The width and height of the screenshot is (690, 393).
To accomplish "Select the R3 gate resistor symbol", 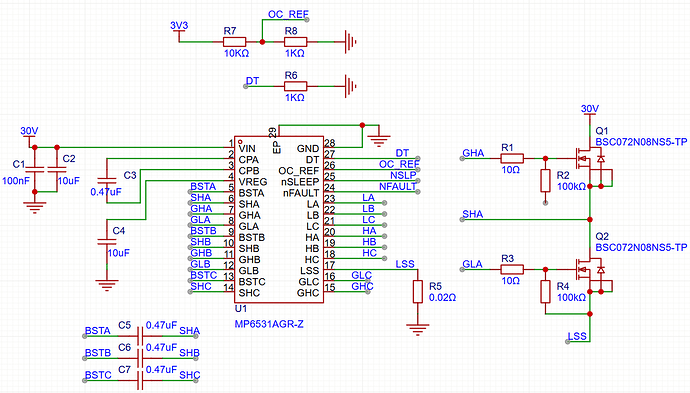I will [512, 269].
